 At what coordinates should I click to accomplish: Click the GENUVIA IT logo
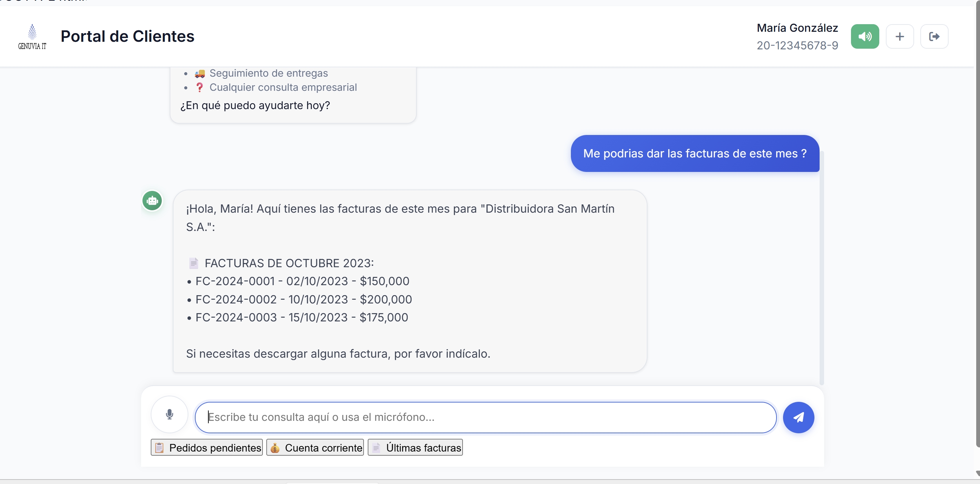[x=32, y=36]
